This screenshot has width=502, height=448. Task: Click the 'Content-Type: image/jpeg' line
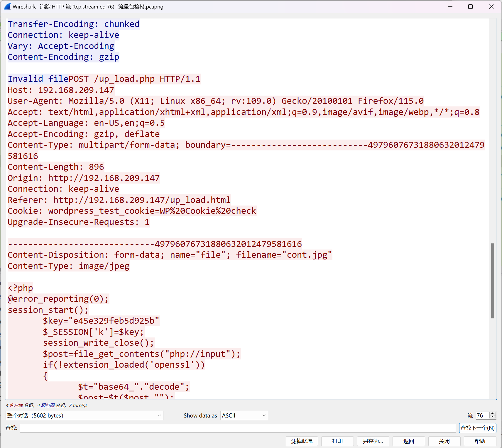coord(68,266)
